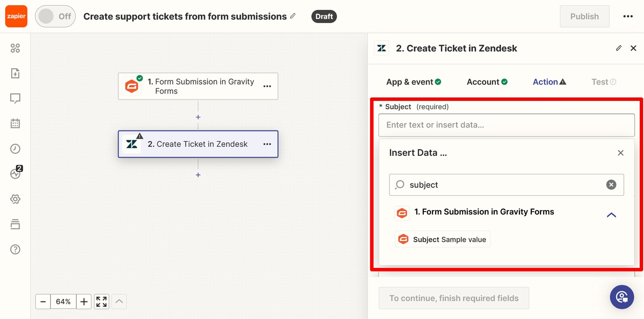
Task: Open the calendar sidebar icon
Action: pos(15,124)
